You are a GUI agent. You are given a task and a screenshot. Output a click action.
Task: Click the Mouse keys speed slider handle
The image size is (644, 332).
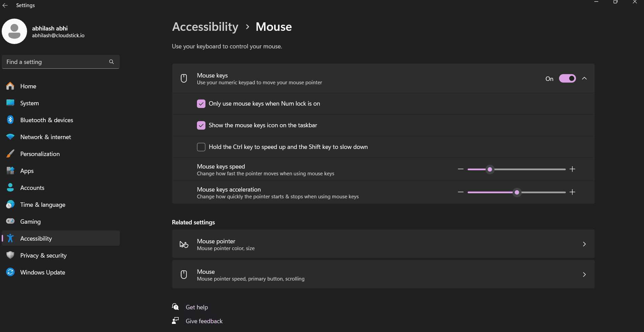pos(490,169)
